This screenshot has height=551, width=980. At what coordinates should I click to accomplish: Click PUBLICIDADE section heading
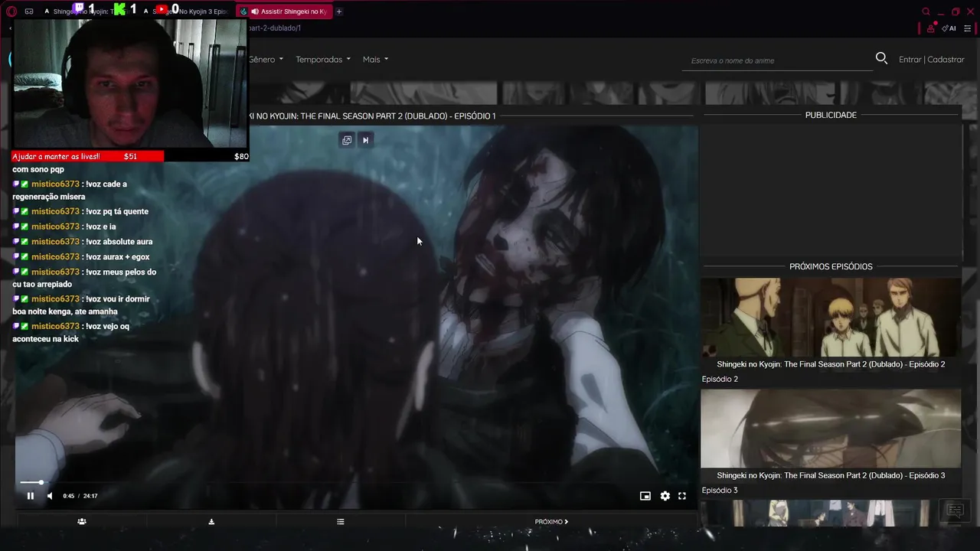[x=831, y=115]
